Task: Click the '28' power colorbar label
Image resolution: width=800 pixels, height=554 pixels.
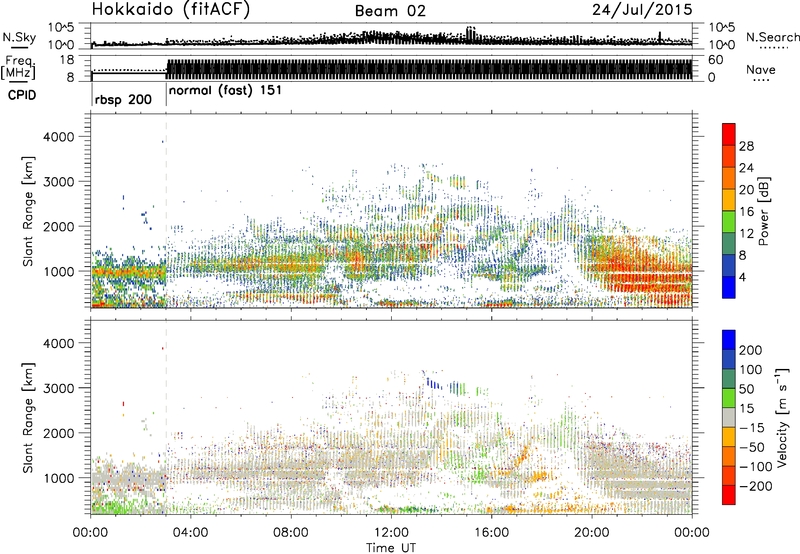Action: [746, 146]
